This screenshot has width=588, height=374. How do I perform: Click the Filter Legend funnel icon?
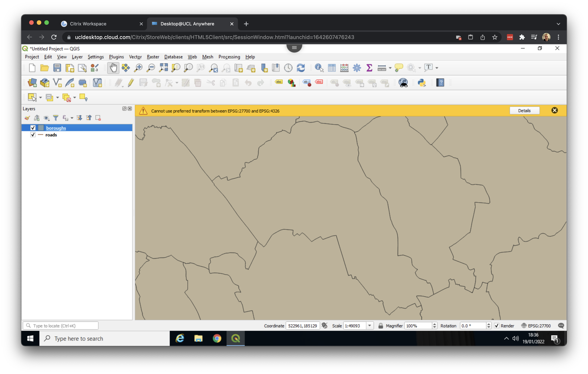[56, 118]
